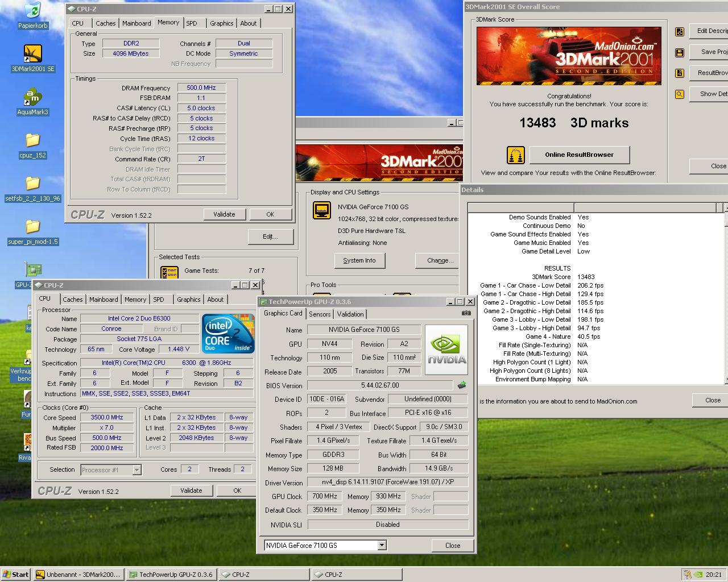Click the trees icon beside Online ResultBrowser
Viewport: 728px width, 582px height.
515,155
